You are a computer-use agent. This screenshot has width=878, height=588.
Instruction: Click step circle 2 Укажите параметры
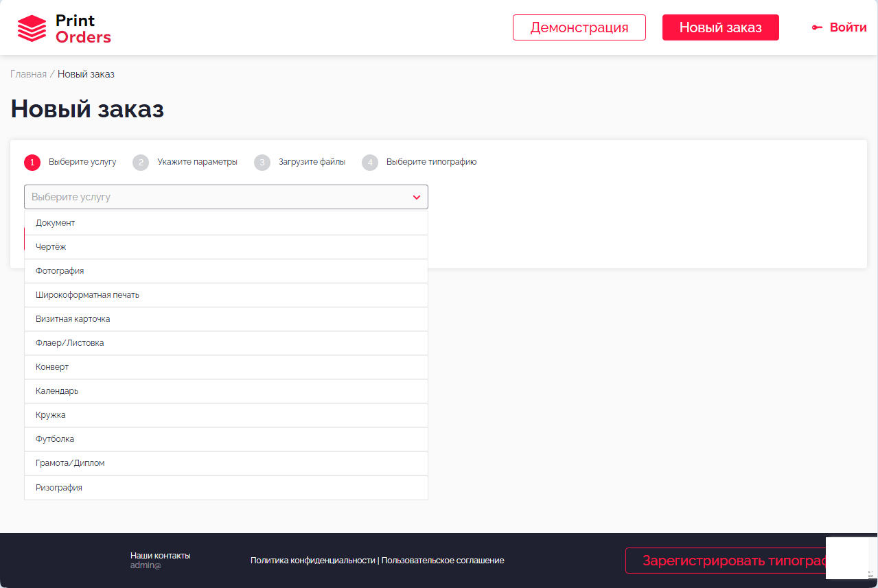click(141, 162)
